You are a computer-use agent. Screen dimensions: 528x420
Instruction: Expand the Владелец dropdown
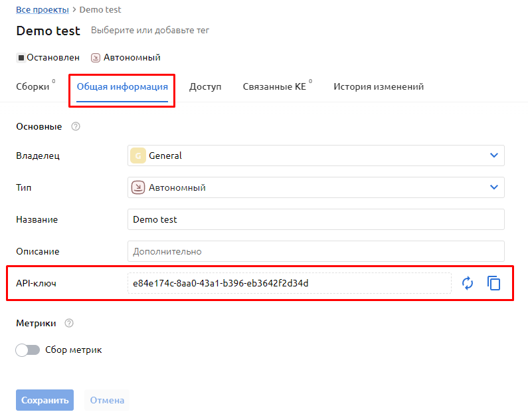coord(493,156)
